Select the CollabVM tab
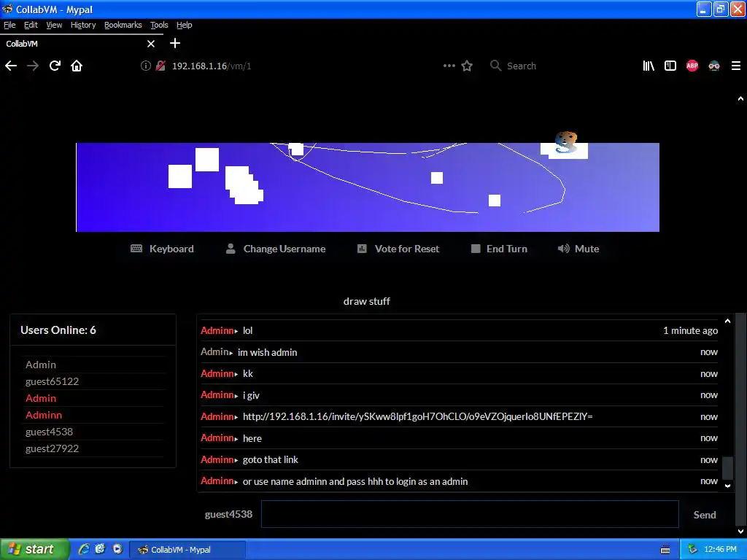The height and width of the screenshot is (560, 747). (82, 43)
